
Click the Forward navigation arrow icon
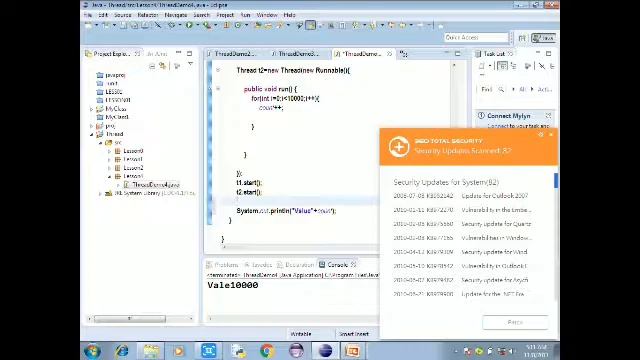(420, 25)
